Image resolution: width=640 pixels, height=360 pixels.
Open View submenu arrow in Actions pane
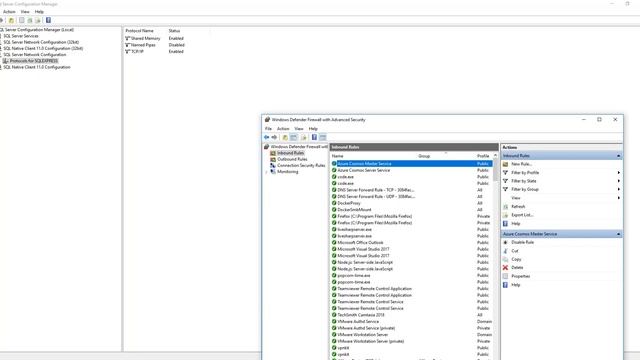pos(619,198)
